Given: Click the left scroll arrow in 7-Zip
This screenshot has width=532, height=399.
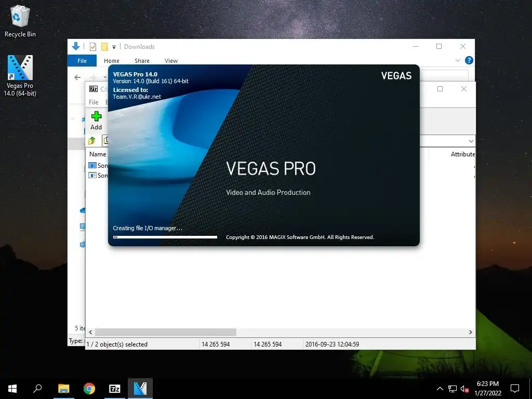Looking at the screenshot, I should [90, 332].
